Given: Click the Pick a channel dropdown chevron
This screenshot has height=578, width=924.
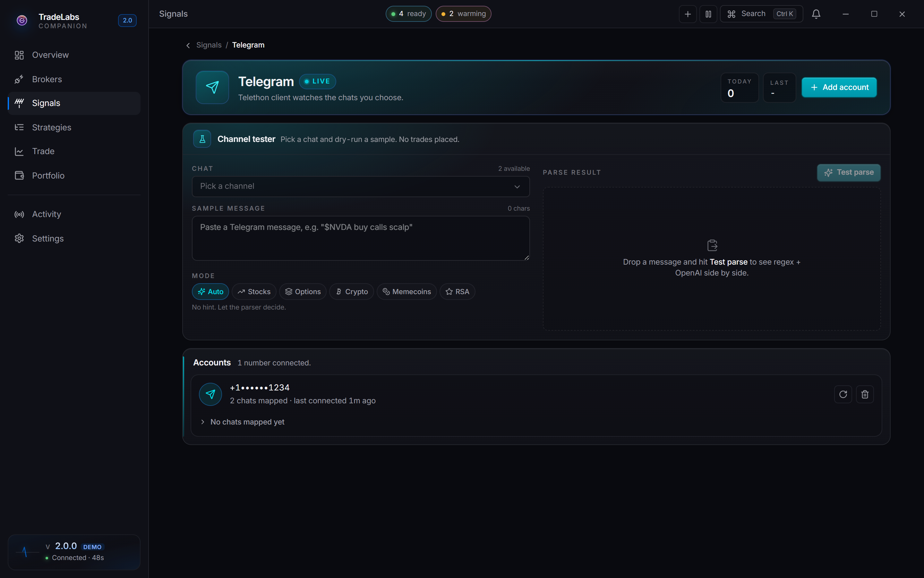Looking at the screenshot, I should tap(517, 187).
